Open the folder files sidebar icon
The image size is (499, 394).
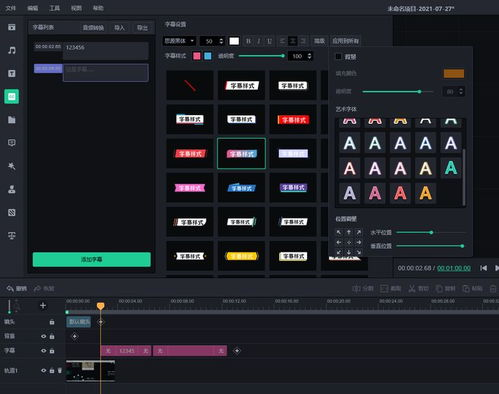pyautogui.click(x=12, y=120)
